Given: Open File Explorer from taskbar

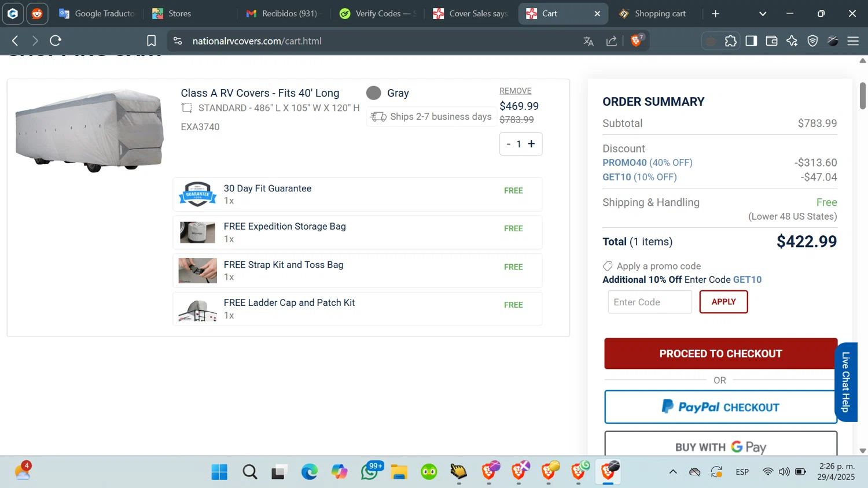Looking at the screenshot, I should point(399,472).
